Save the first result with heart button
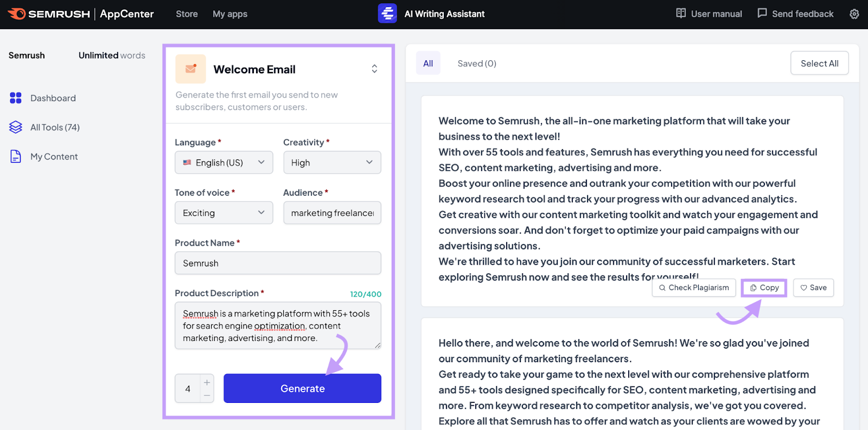 click(813, 288)
